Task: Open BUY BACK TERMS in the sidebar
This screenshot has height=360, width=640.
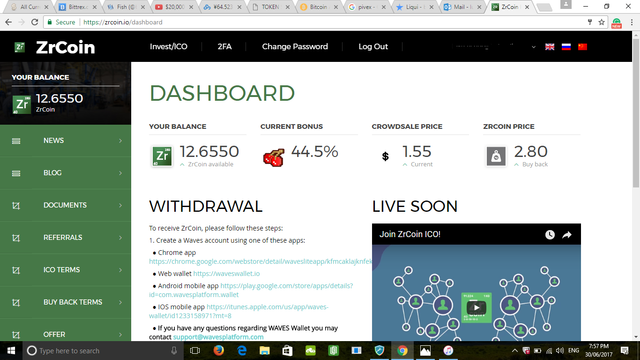Action: [65, 302]
